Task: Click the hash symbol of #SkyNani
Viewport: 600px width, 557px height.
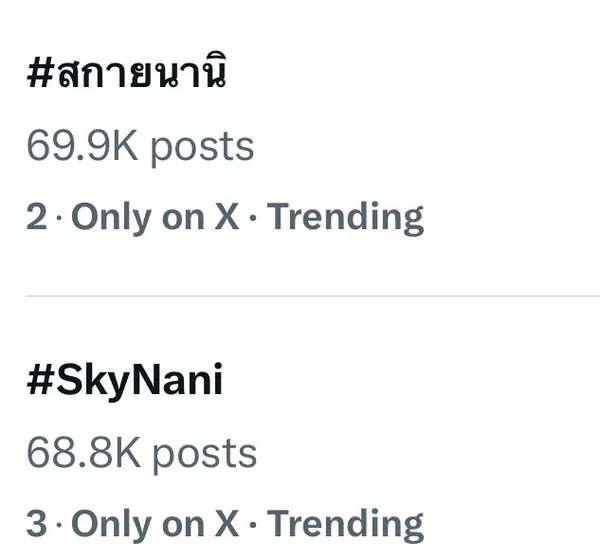Action: 38,382
